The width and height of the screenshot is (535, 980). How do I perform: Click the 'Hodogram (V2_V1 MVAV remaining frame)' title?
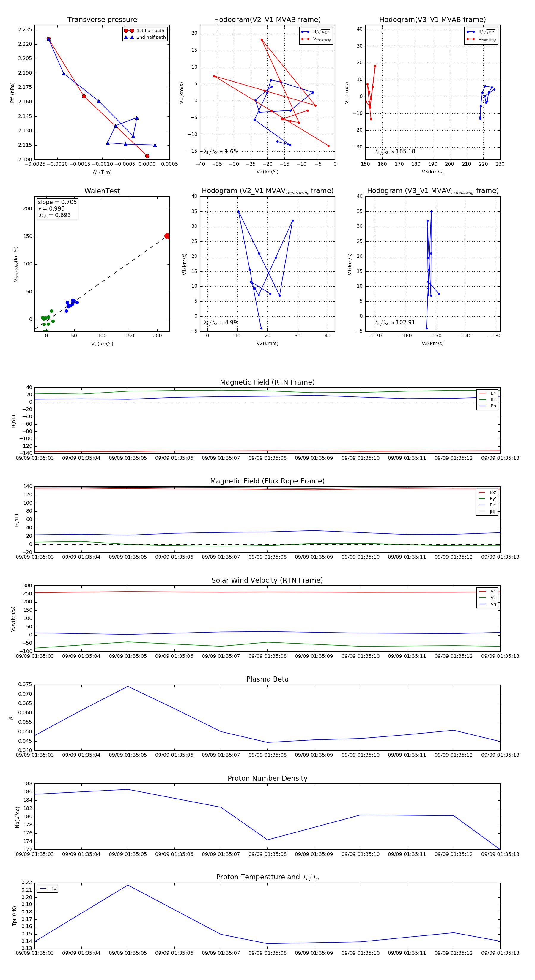click(x=267, y=191)
